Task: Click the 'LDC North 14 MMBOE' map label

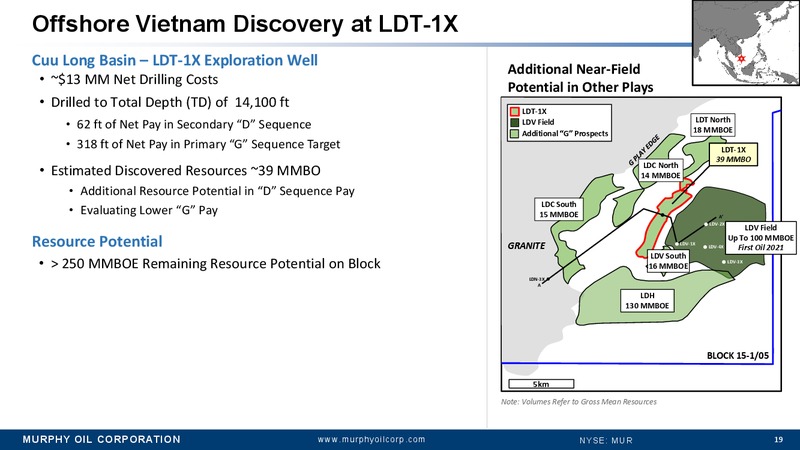Action: coord(661,170)
